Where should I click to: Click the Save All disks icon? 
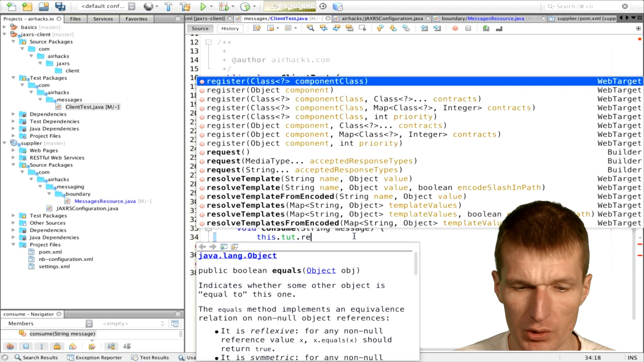pos(60,6)
